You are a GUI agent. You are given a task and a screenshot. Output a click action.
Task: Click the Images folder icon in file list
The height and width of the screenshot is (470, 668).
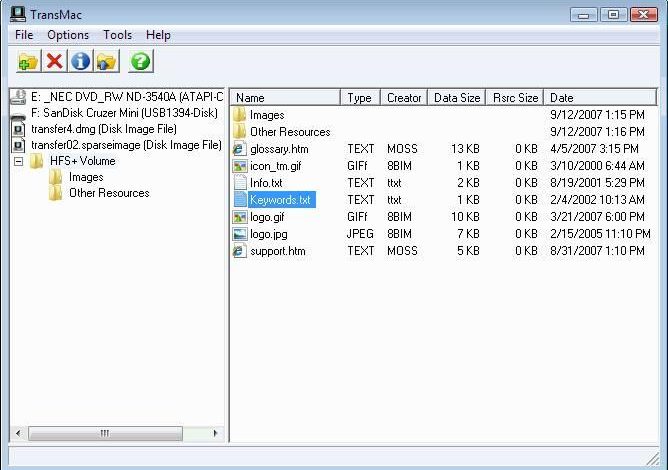(239, 115)
